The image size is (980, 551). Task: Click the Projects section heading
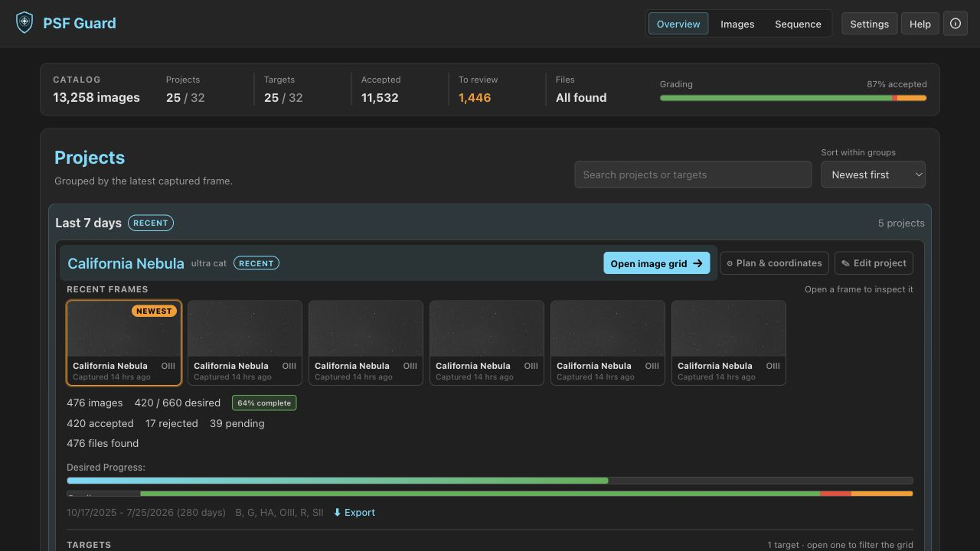(x=90, y=158)
